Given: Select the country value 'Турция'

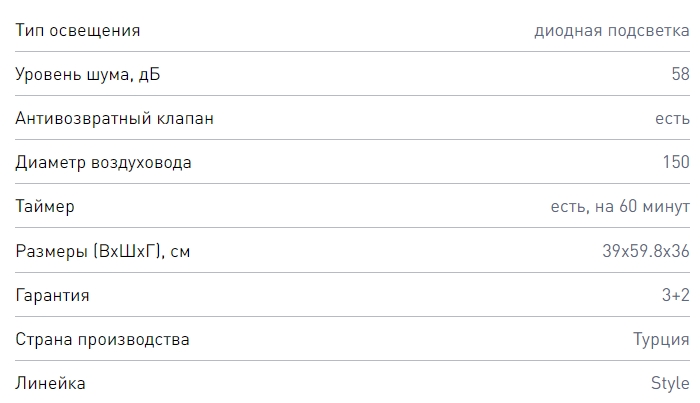Looking at the screenshot, I should click(x=661, y=339).
